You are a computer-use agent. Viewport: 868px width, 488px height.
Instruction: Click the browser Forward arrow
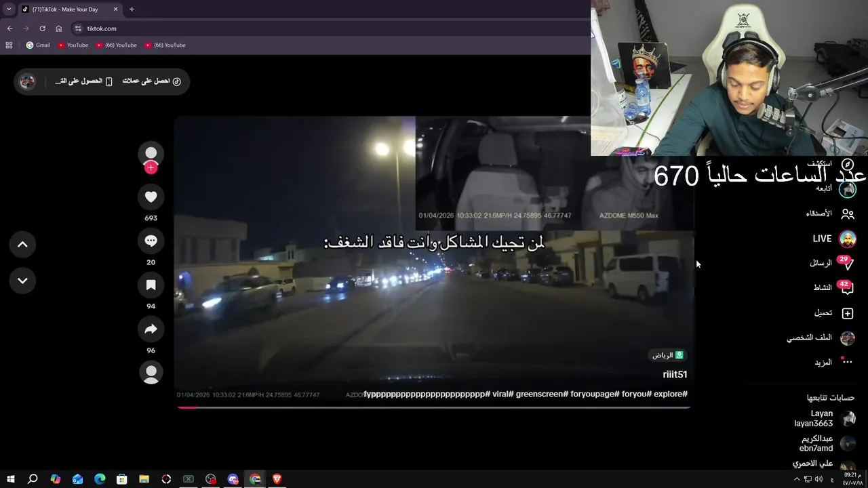pyautogui.click(x=26, y=28)
